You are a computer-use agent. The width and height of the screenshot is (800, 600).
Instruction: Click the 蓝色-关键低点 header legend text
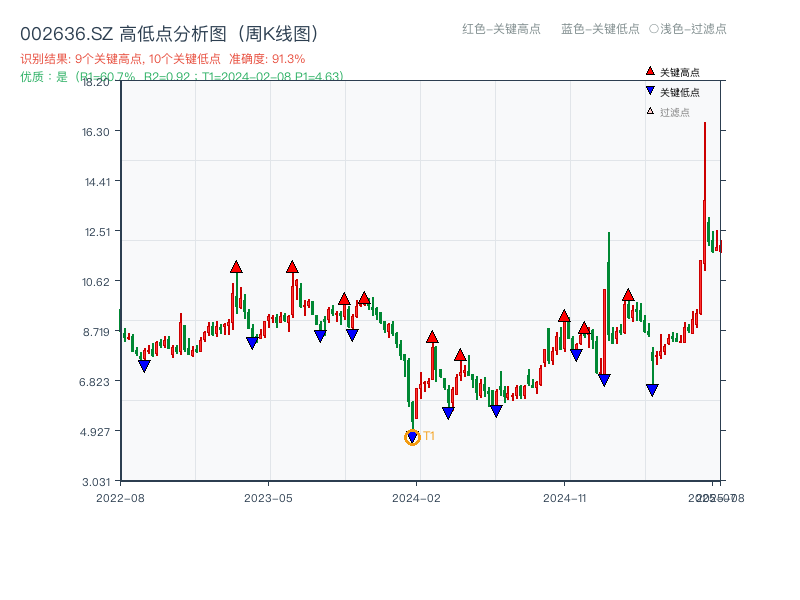(x=600, y=29)
